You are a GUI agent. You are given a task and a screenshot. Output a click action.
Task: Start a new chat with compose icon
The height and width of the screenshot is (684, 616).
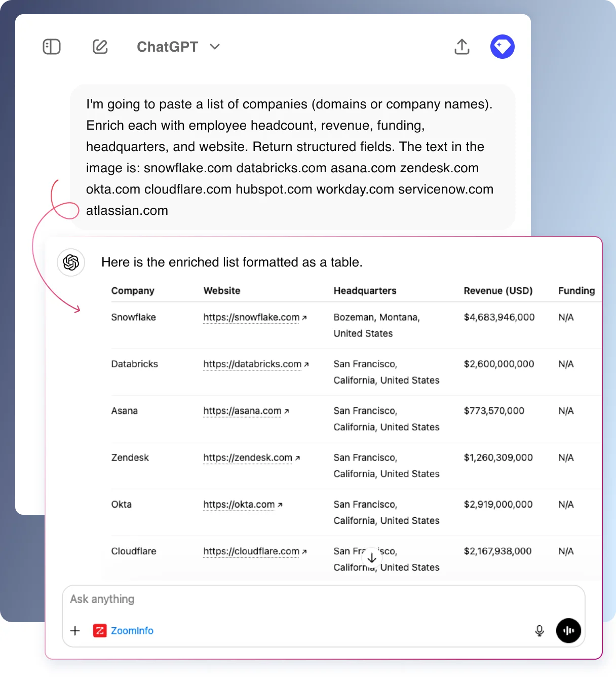(x=100, y=47)
